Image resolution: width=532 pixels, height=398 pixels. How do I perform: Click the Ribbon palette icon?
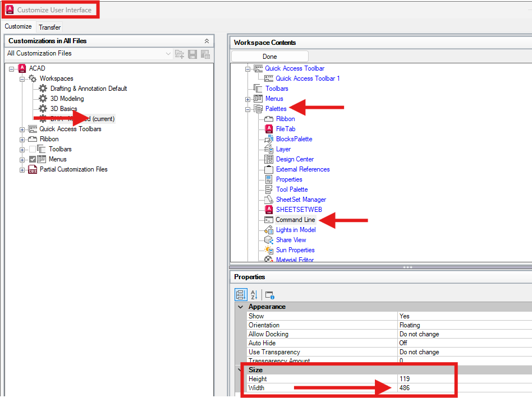pyautogui.click(x=269, y=119)
